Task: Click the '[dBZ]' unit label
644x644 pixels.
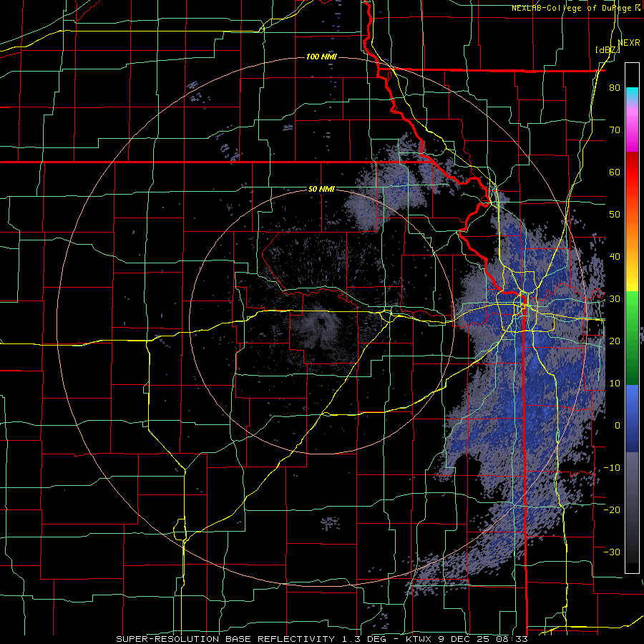Action: 608,49
